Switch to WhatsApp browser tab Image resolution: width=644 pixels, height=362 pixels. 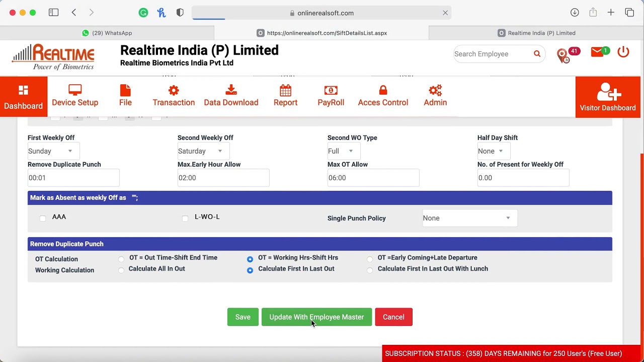107,33
